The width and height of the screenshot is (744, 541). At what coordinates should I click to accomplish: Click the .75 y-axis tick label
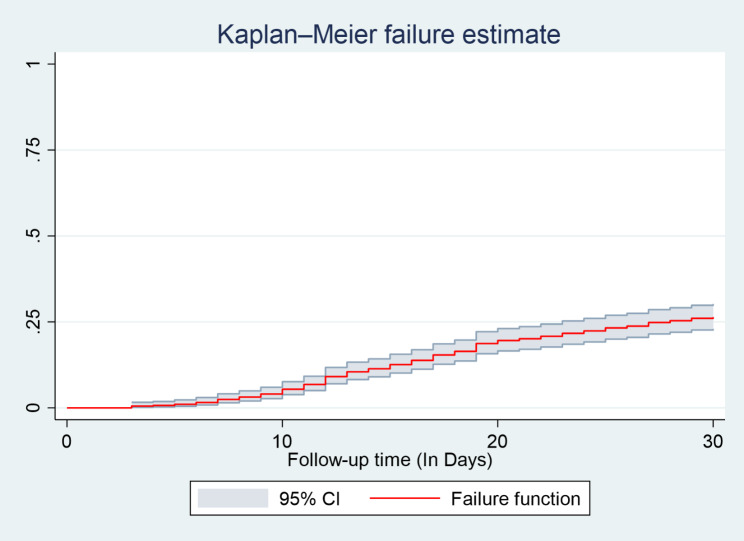pos(35,150)
